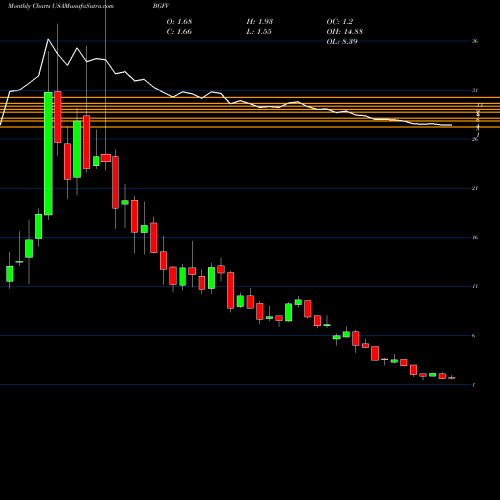Click the 'Monthly Charts USAMunafaSutra.com' title text

[60, 6]
